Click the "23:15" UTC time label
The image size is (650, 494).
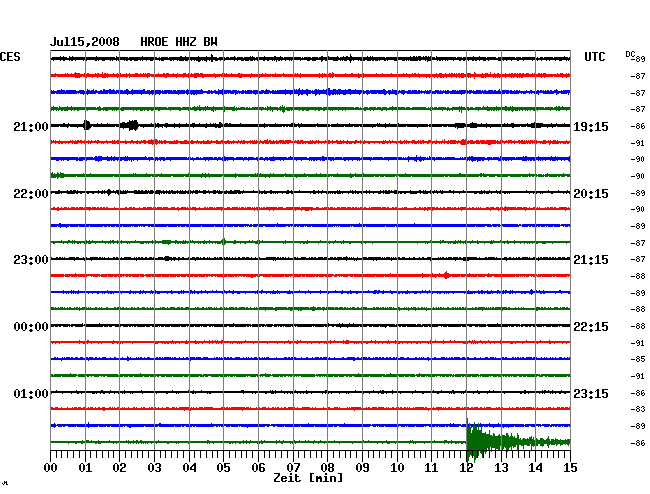(591, 394)
